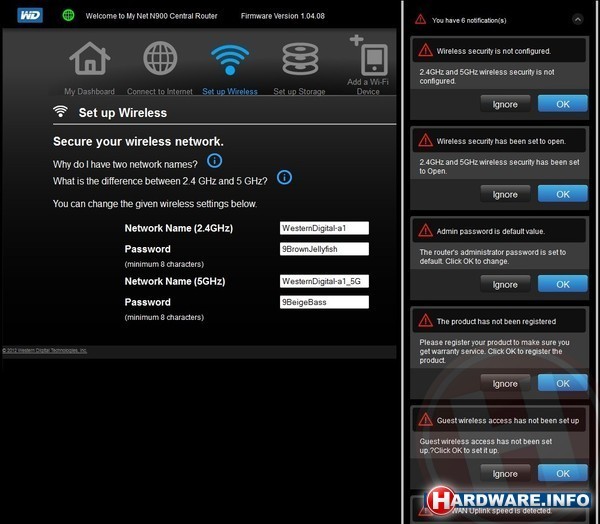The width and height of the screenshot is (600, 524).
Task: Click the 5GHz Network Name field
Action: click(324, 281)
